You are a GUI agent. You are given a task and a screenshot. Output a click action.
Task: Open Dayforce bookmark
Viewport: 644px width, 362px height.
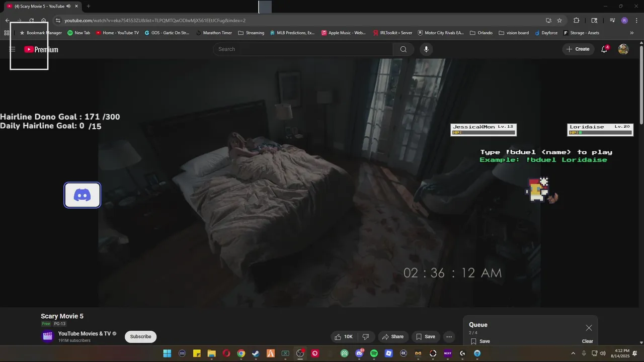click(x=546, y=33)
